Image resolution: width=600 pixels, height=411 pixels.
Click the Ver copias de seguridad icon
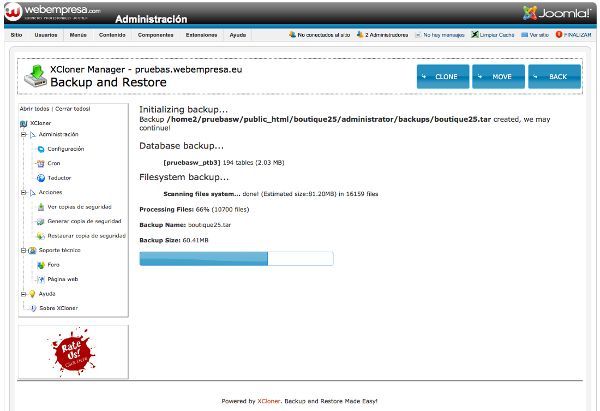tap(41, 207)
